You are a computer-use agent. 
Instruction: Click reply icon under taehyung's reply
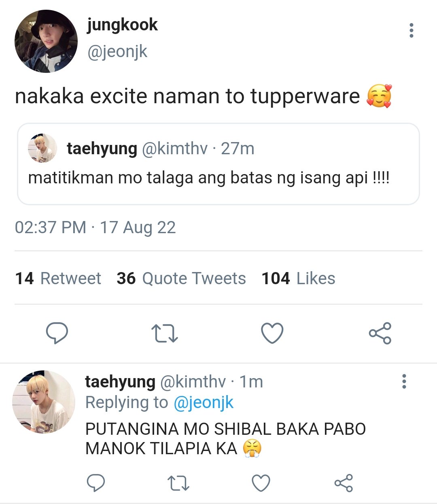pyautogui.click(x=96, y=483)
